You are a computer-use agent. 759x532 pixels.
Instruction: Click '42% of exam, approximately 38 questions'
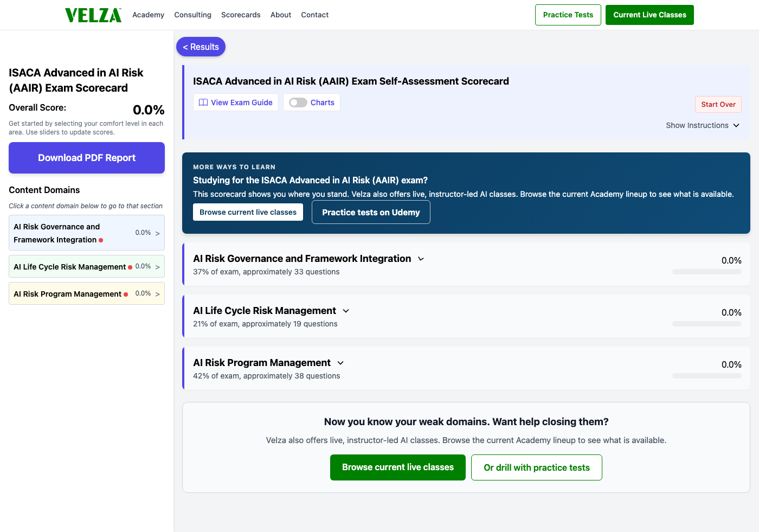click(267, 376)
